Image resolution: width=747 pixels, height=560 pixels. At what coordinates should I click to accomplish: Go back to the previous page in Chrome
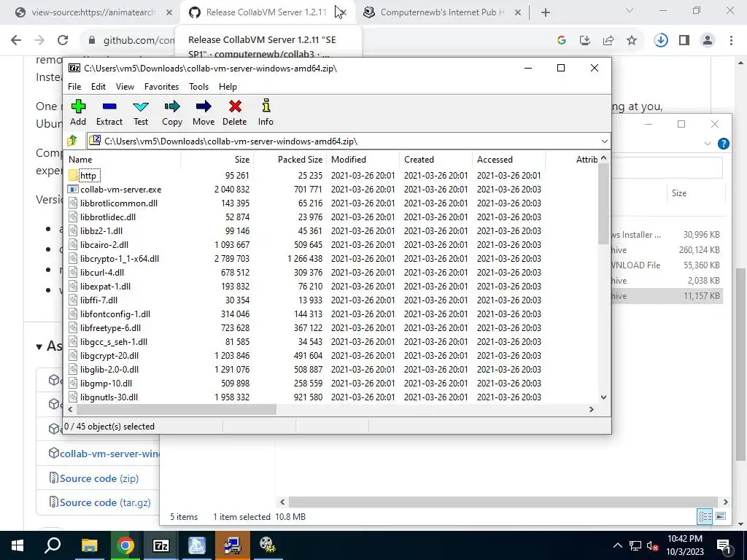click(x=16, y=40)
